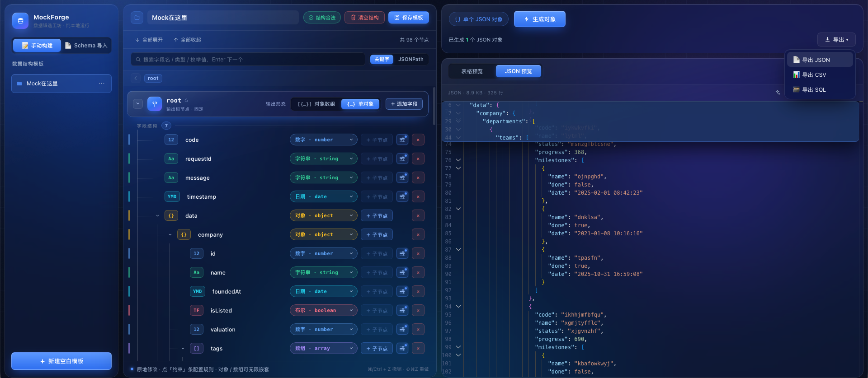Image resolution: width=868 pixels, height=378 pixels.
Task: Choose 导出 CSV from the export menu
Action: [x=820, y=75]
